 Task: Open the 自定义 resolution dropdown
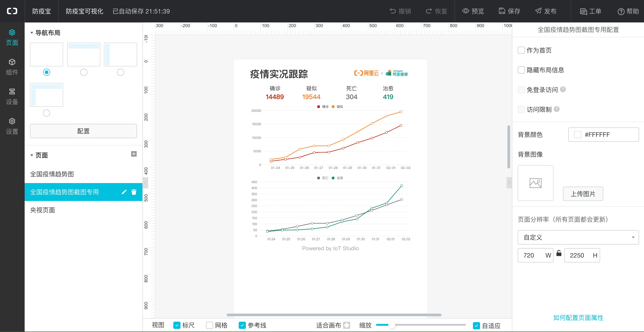click(578, 237)
